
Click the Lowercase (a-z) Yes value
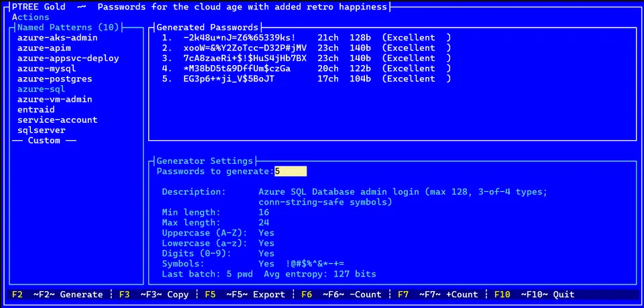266,243
